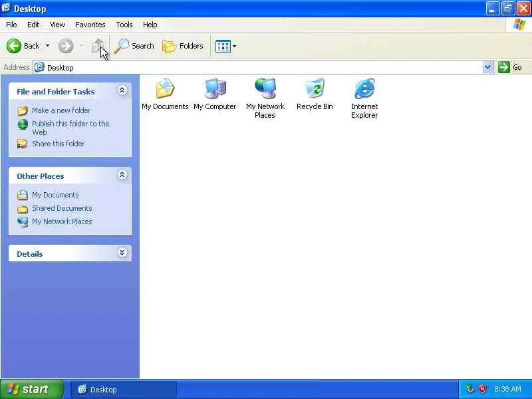Screen dimensions: 532x399
Task: Open the Help menu
Action: 150,25
